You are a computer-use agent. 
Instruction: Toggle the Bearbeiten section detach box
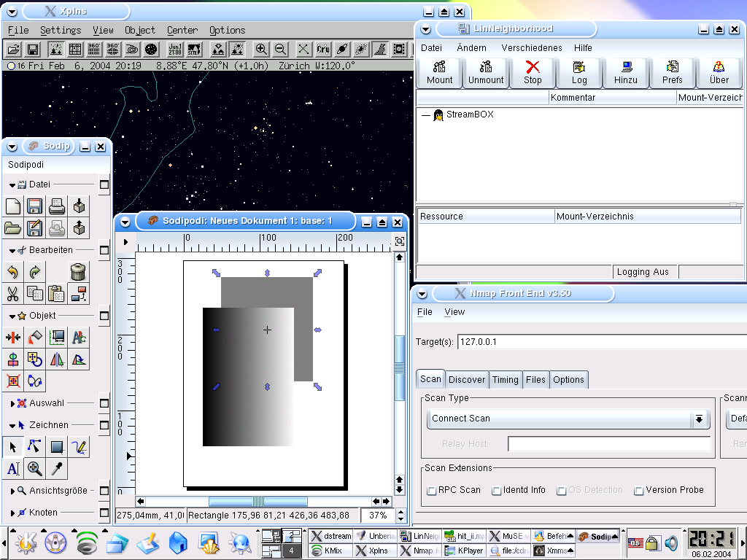click(x=104, y=250)
